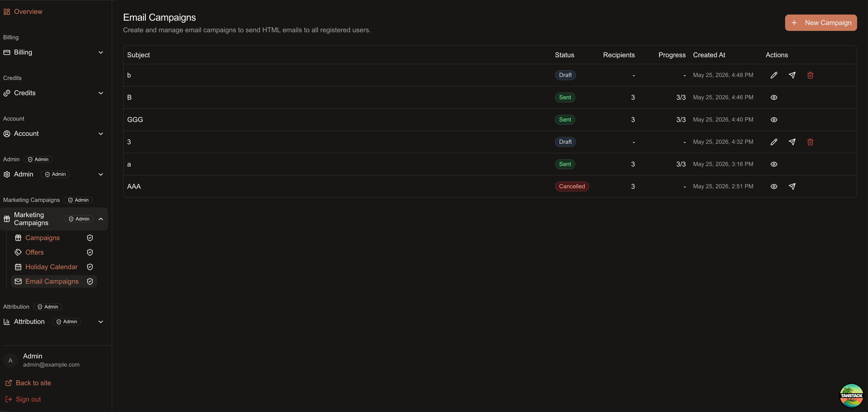
Task: Expand the Billing section chevron
Action: pyautogui.click(x=101, y=52)
